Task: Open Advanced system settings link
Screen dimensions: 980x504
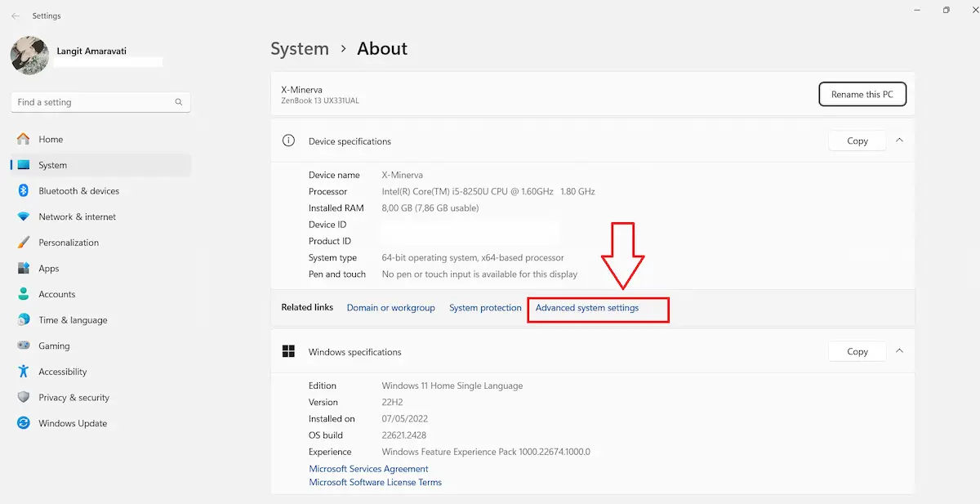Action: [x=587, y=308]
